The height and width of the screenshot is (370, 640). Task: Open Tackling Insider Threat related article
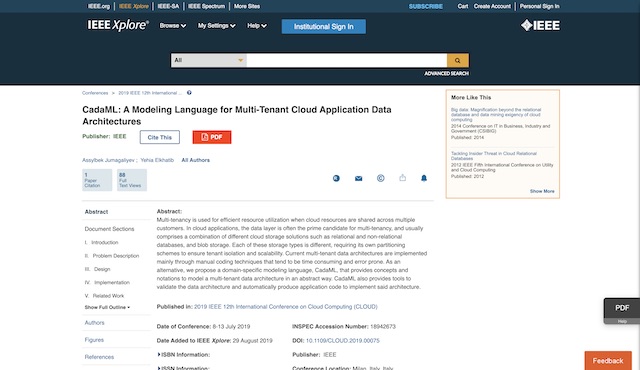(493, 156)
